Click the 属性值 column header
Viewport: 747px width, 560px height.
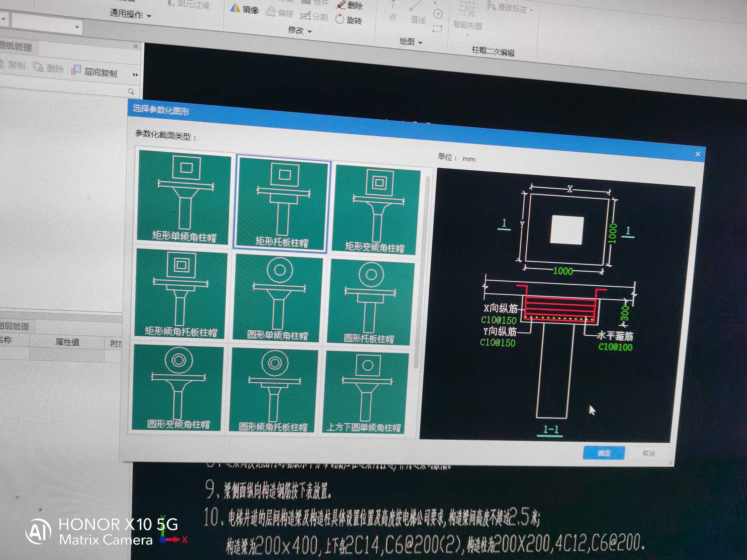(67, 342)
